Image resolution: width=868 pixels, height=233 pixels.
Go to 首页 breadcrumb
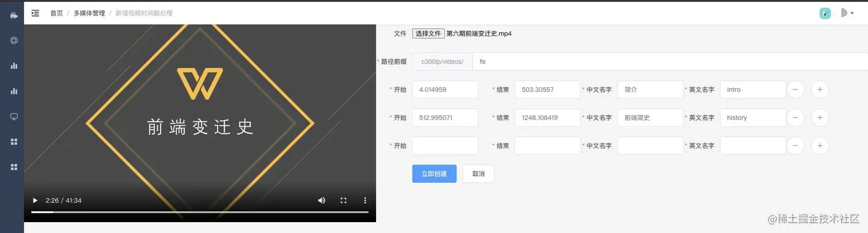tap(56, 13)
